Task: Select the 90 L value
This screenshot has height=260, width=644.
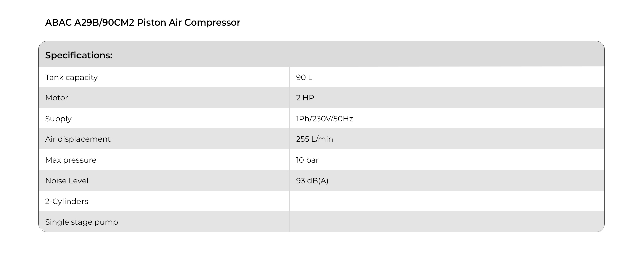Action: 304,77
